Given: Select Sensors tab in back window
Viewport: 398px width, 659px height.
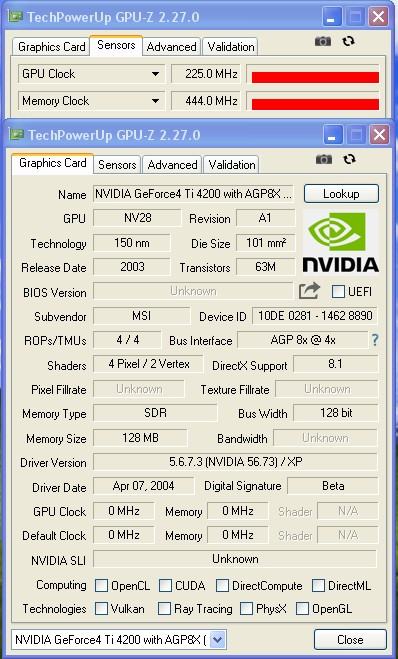Looking at the screenshot, I should [116, 45].
